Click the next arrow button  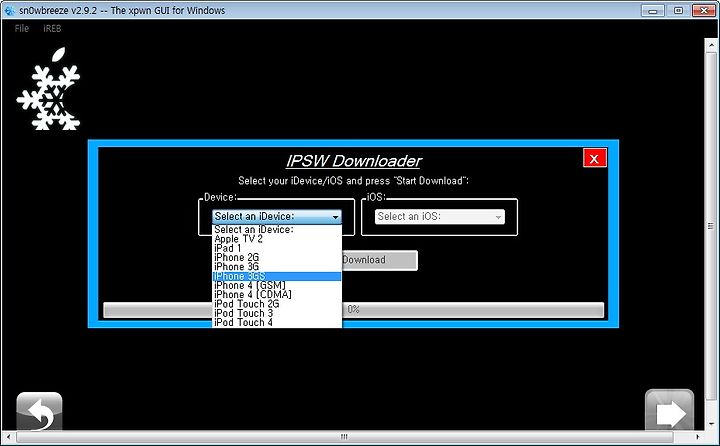pyautogui.click(x=669, y=410)
